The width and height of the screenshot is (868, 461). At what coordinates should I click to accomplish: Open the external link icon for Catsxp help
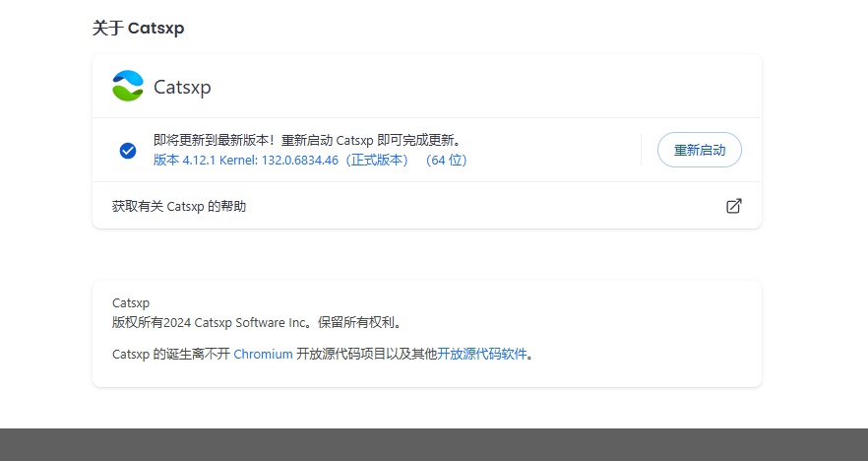coord(733,206)
